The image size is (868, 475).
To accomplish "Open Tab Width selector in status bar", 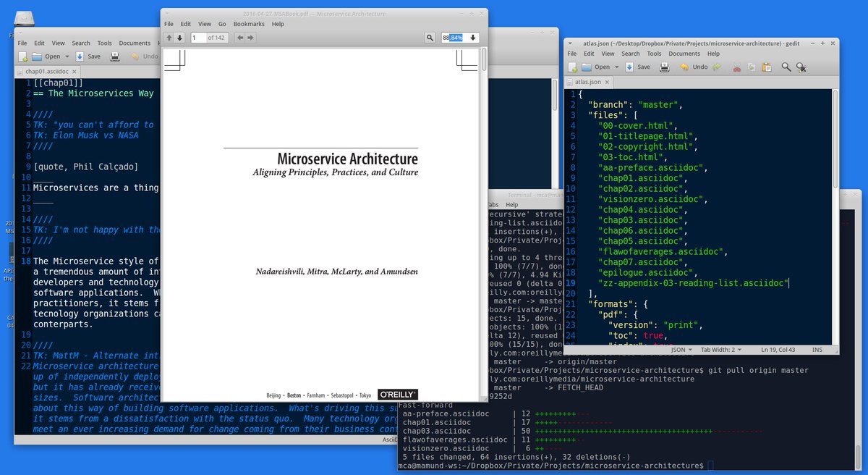I will point(720,349).
